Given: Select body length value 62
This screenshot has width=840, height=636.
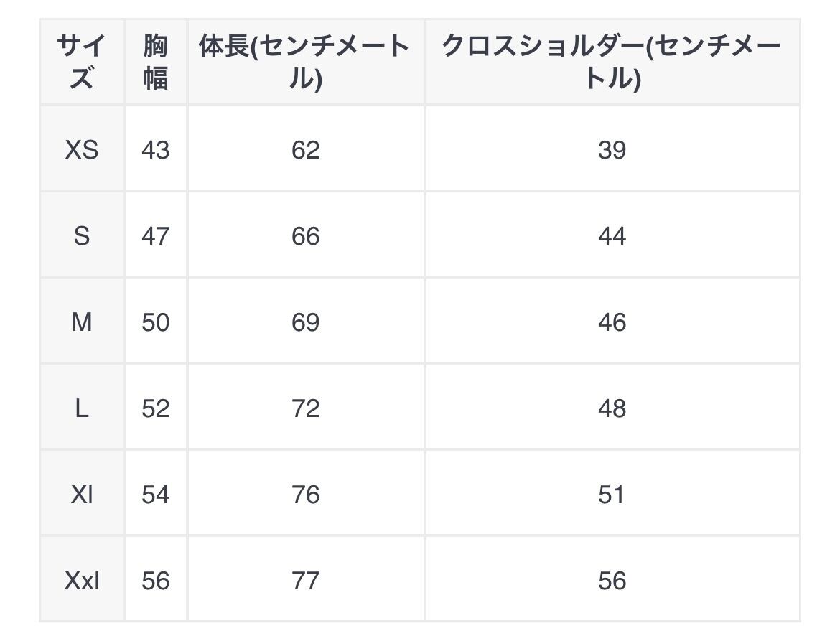Looking at the screenshot, I should point(305,150).
